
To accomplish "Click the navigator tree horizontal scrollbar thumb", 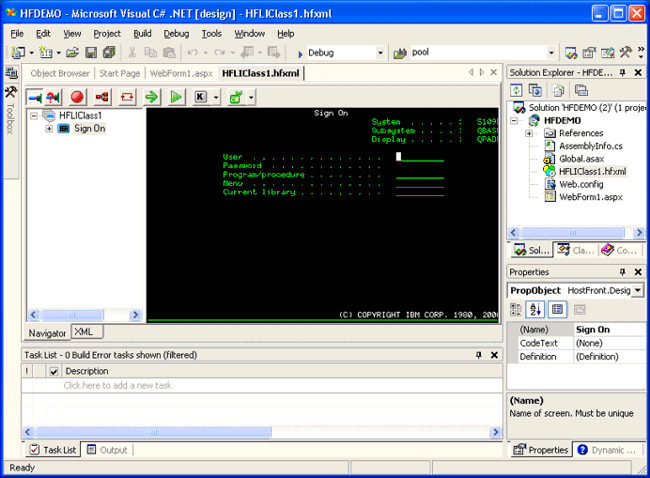I will click(72, 315).
